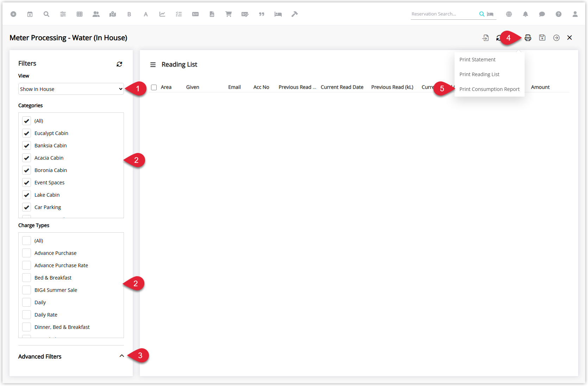Click the Reservation Search input field

coord(444,14)
